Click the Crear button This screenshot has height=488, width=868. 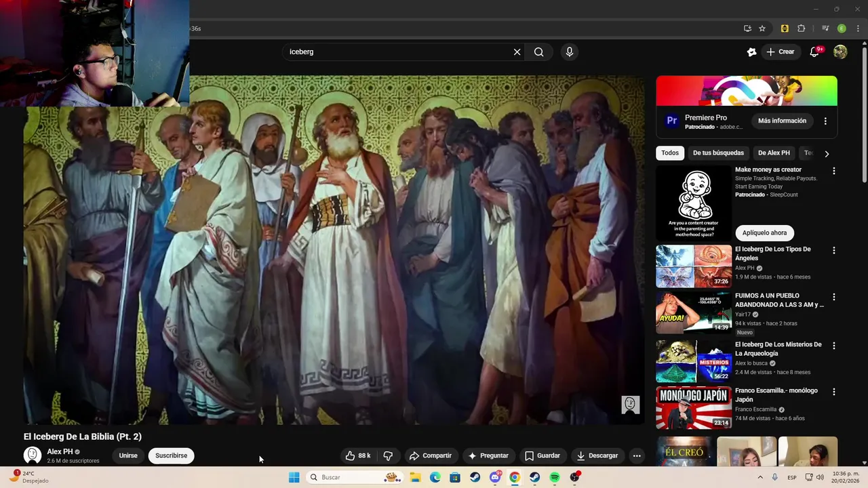click(780, 52)
